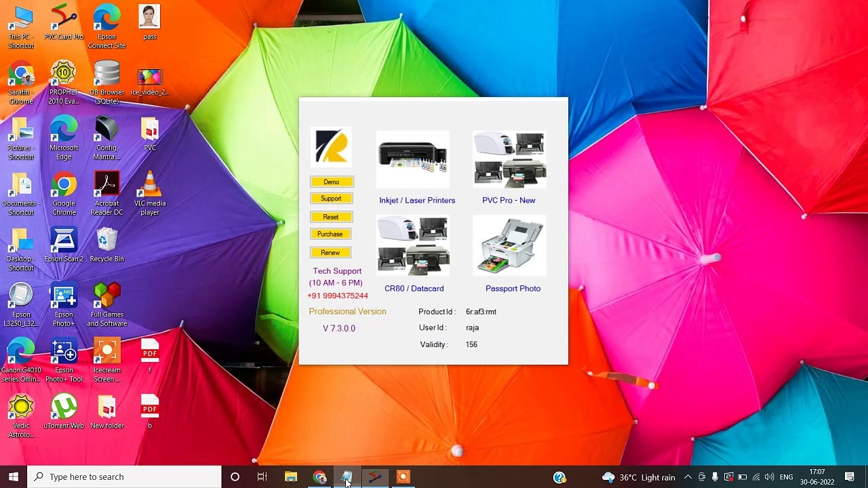This screenshot has width=868, height=488.
Task: Click the Renew button
Action: point(330,253)
